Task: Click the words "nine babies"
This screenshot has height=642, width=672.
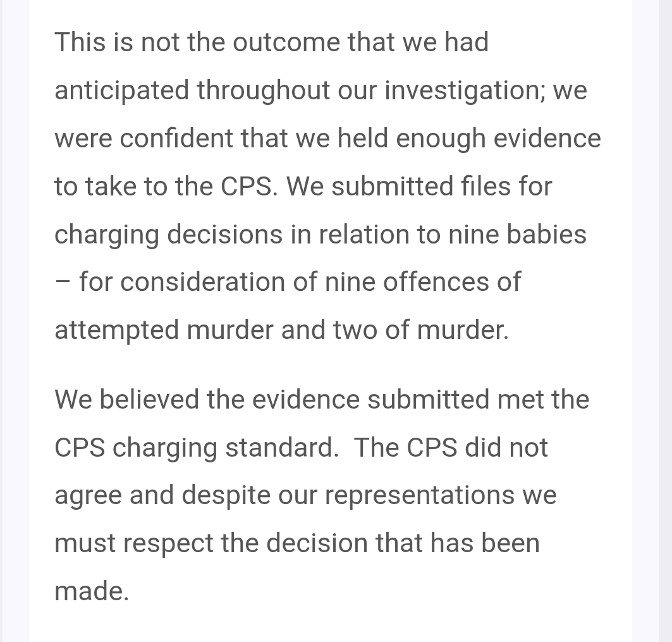Action: 518,235
